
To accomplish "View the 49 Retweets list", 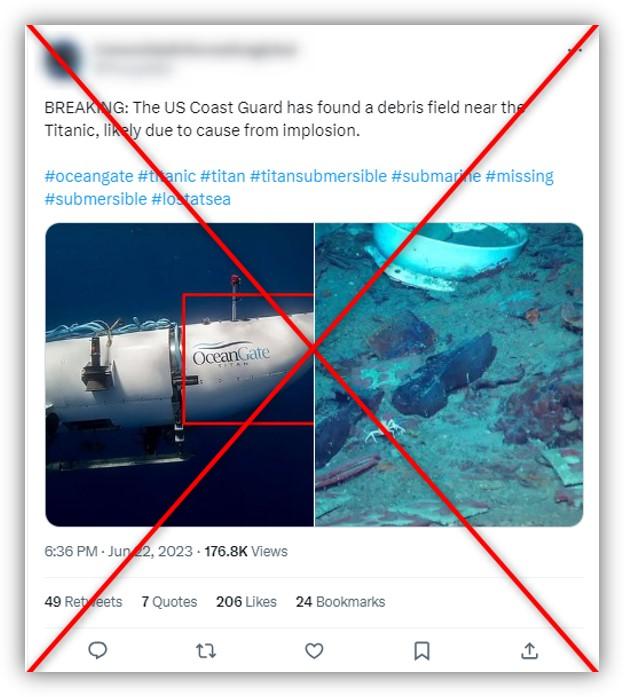I will point(83,601).
